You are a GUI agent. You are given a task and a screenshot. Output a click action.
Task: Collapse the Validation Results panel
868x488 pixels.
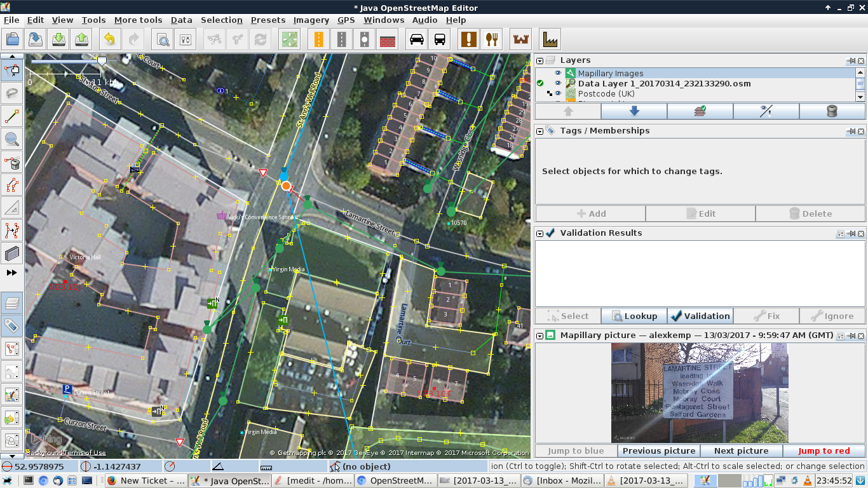coord(540,233)
